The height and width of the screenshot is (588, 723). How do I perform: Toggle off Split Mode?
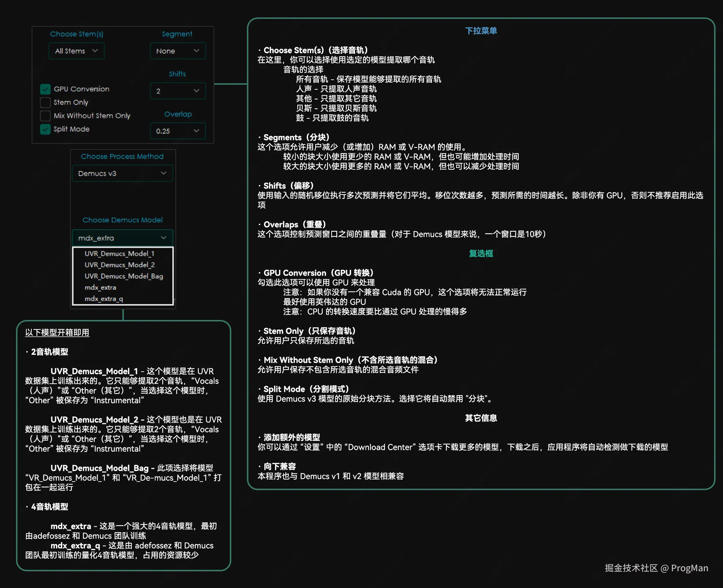[45, 129]
